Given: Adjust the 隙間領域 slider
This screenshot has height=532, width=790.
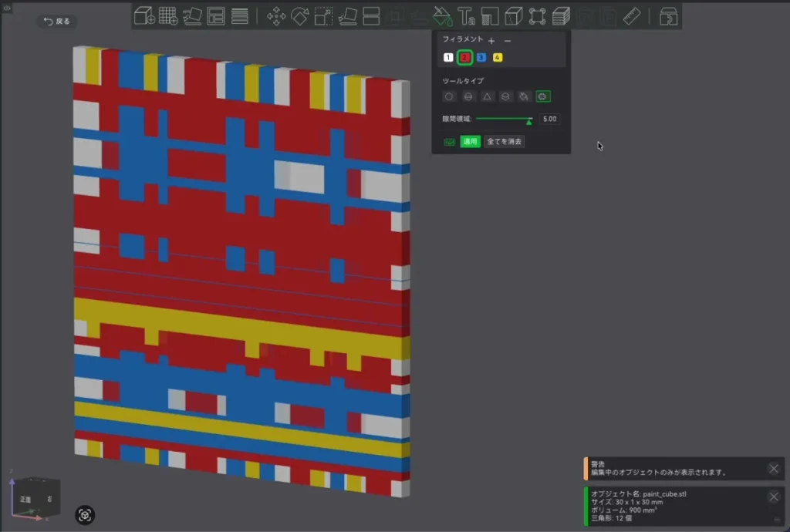Looking at the screenshot, I should coord(504,120).
